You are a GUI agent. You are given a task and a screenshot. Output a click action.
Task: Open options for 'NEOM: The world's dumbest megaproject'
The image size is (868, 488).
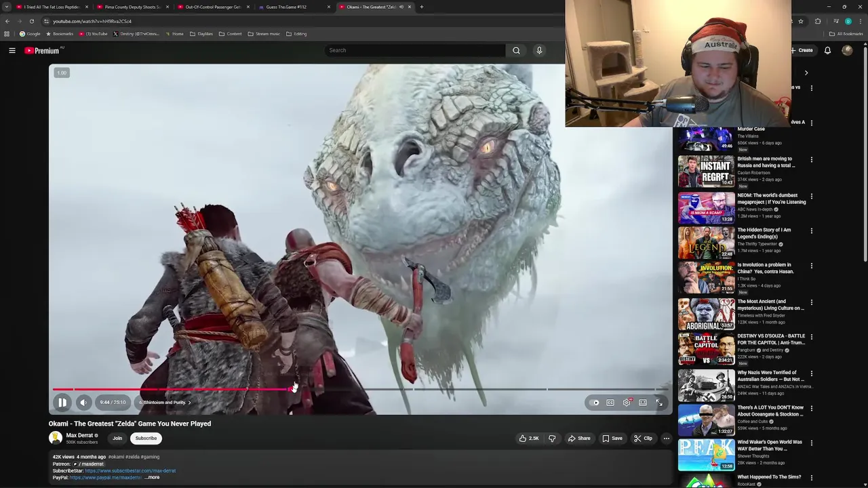(x=811, y=197)
